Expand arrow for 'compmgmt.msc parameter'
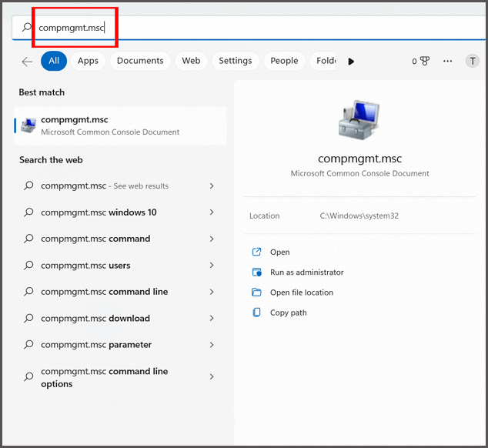Viewport: 488px width, 448px height. pyautogui.click(x=212, y=345)
